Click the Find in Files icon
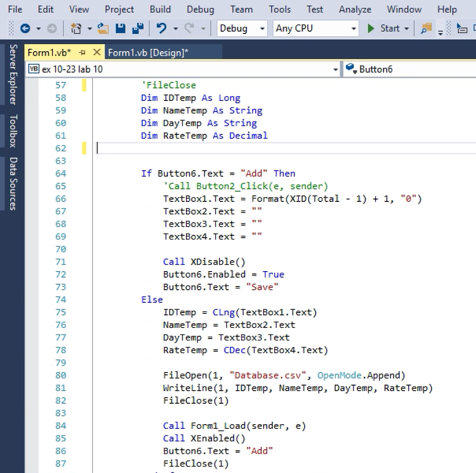 pos(426,29)
